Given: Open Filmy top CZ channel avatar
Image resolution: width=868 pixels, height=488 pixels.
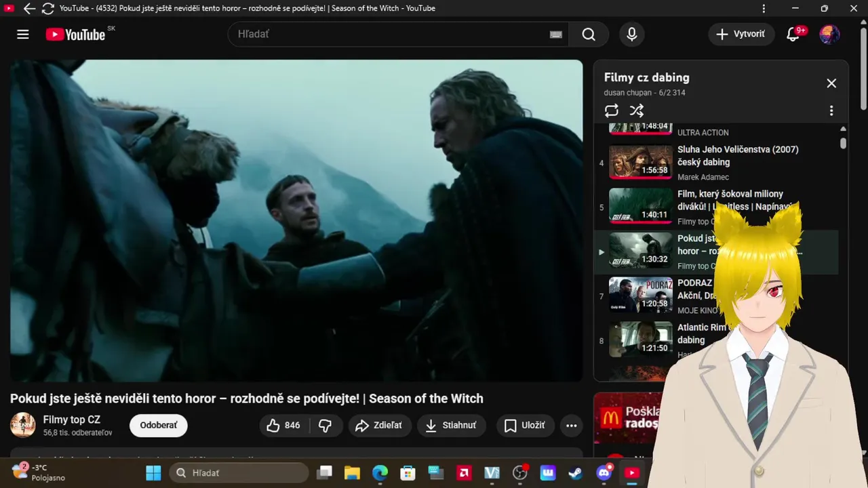Looking at the screenshot, I should click(23, 426).
